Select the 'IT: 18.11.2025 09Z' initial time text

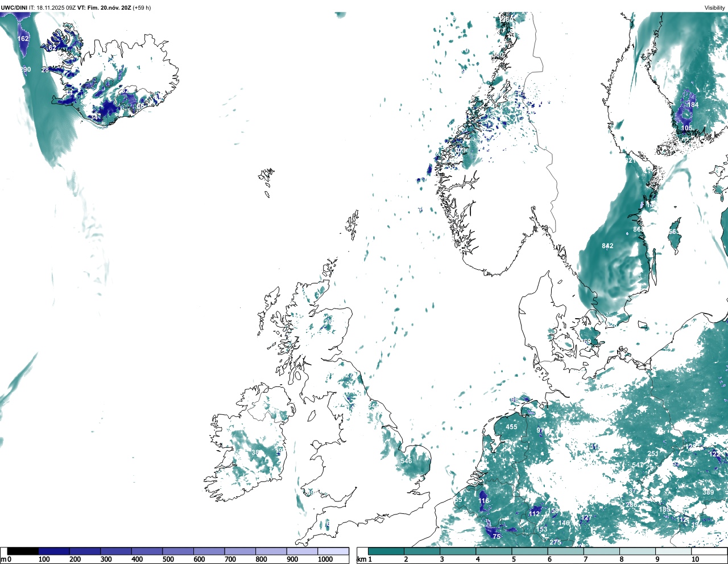pyautogui.click(x=52, y=7)
